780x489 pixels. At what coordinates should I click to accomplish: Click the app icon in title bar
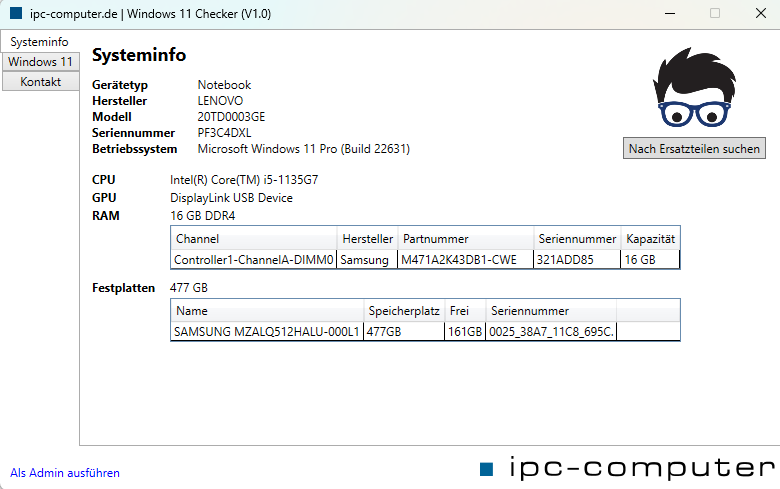tap(16, 13)
